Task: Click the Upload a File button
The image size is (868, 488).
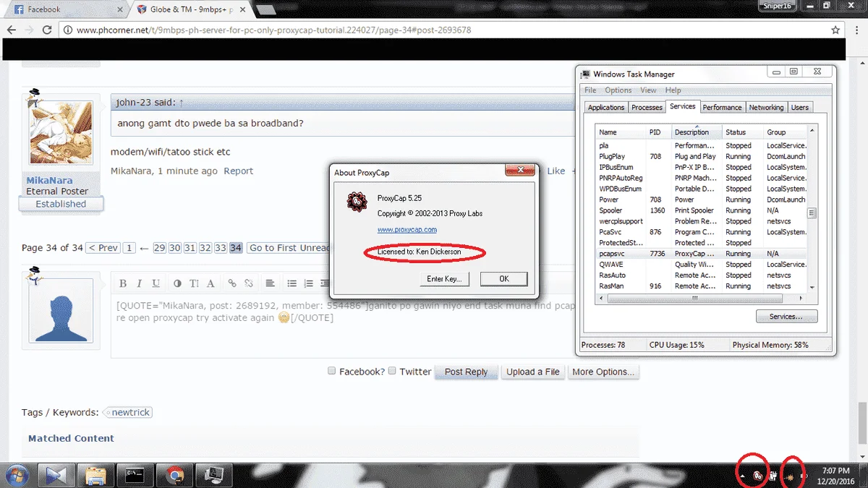Action: (532, 372)
